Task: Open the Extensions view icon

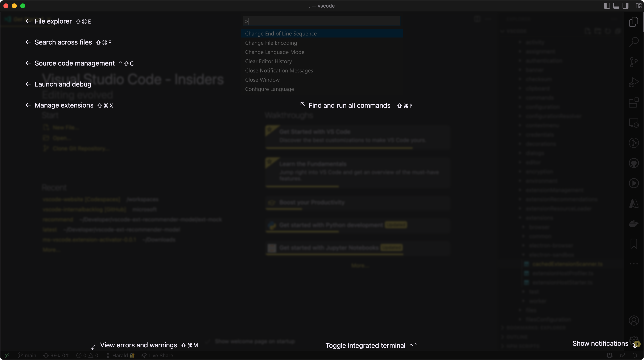Action: tap(634, 103)
